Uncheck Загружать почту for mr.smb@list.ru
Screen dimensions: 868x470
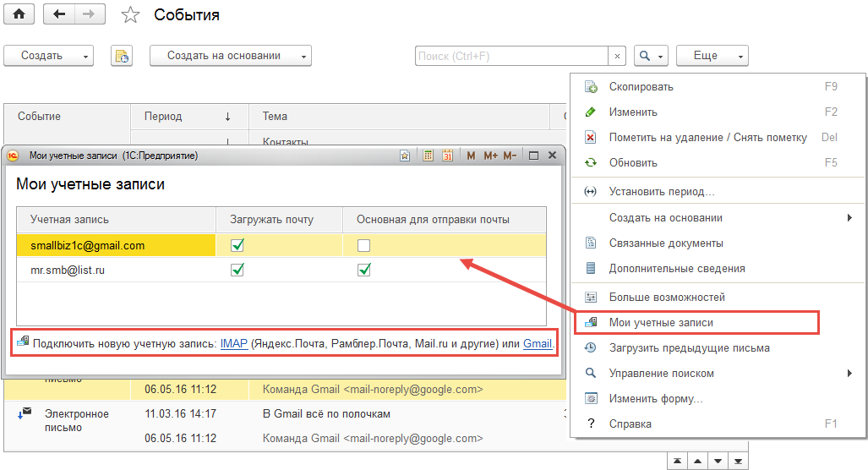pyautogui.click(x=237, y=270)
